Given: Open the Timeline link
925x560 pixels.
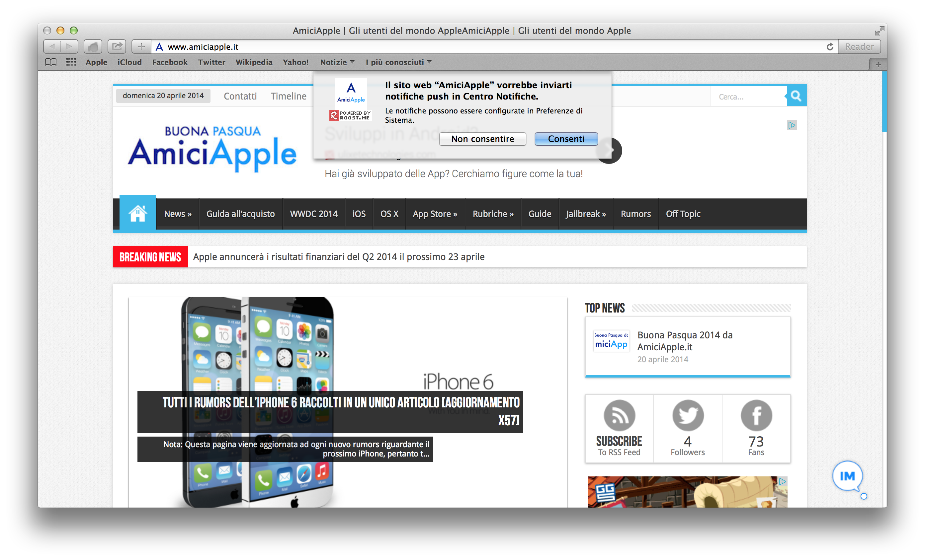Looking at the screenshot, I should (289, 96).
